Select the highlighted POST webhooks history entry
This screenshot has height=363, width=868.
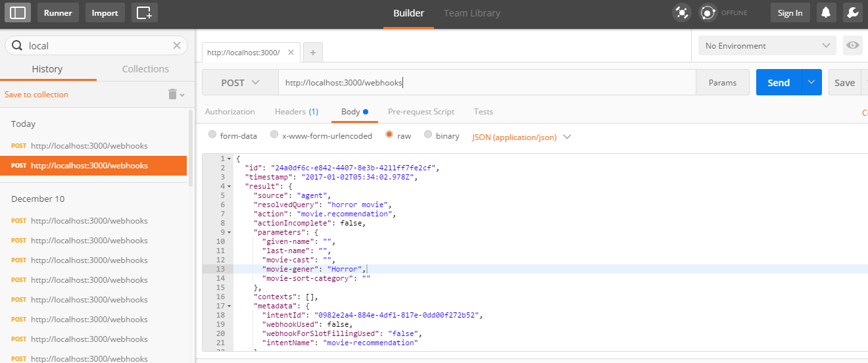pyautogui.click(x=93, y=165)
